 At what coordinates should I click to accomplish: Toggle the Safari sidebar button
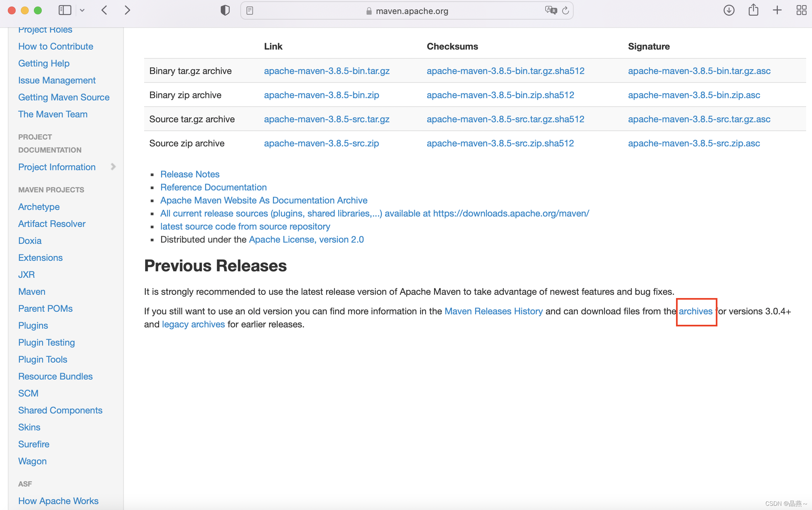(65, 10)
